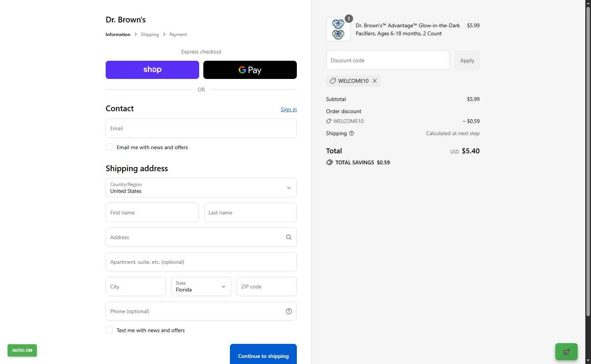Click the Dr. Brown's store title
The width and height of the screenshot is (591, 364).
click(x=126, y=20)
